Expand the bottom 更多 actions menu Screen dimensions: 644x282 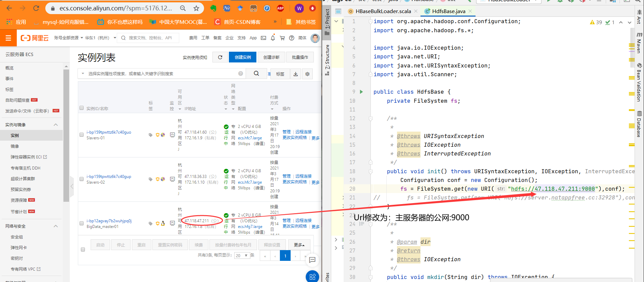click(x=299, y=245)
